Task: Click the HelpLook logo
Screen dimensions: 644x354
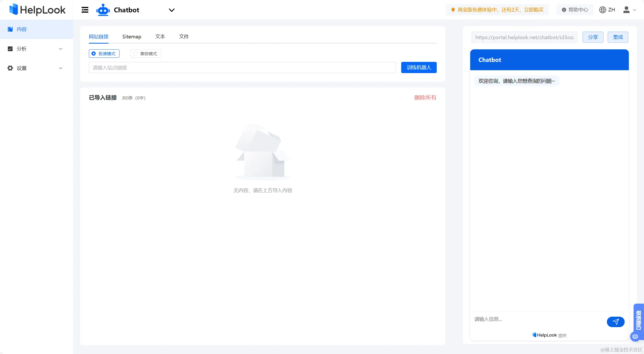Action: pos(37,10)
